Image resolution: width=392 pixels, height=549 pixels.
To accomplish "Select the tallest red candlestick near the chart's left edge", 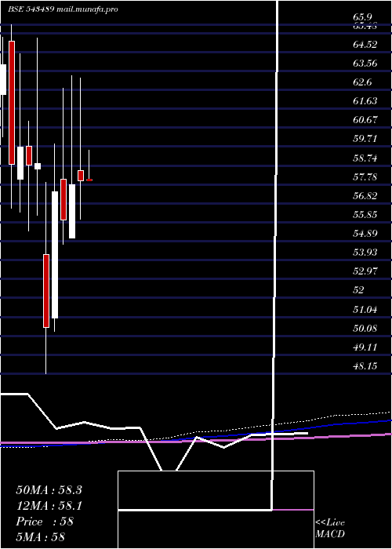I will [x=12, y=103].
